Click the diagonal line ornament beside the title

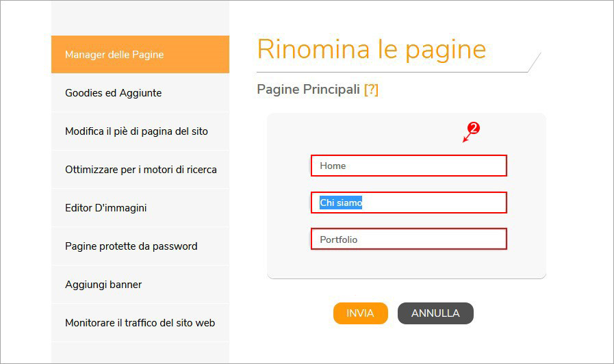535,62
